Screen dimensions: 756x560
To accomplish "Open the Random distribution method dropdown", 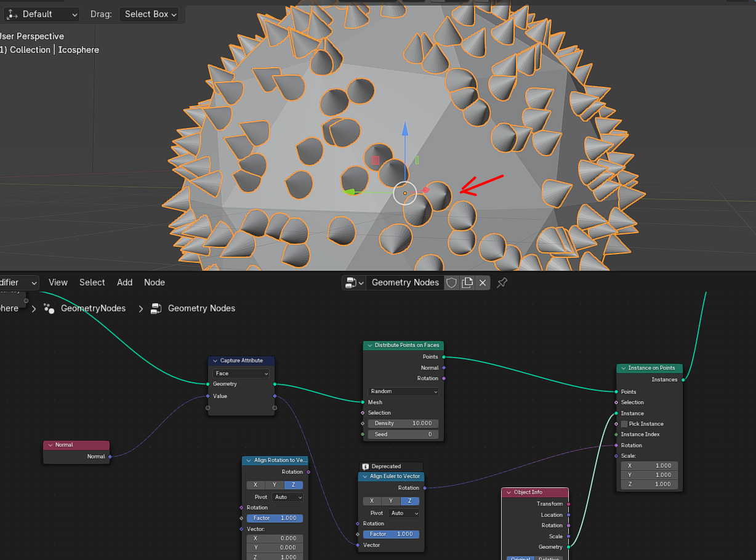I will pyautogui.click(x=403, y=391).
